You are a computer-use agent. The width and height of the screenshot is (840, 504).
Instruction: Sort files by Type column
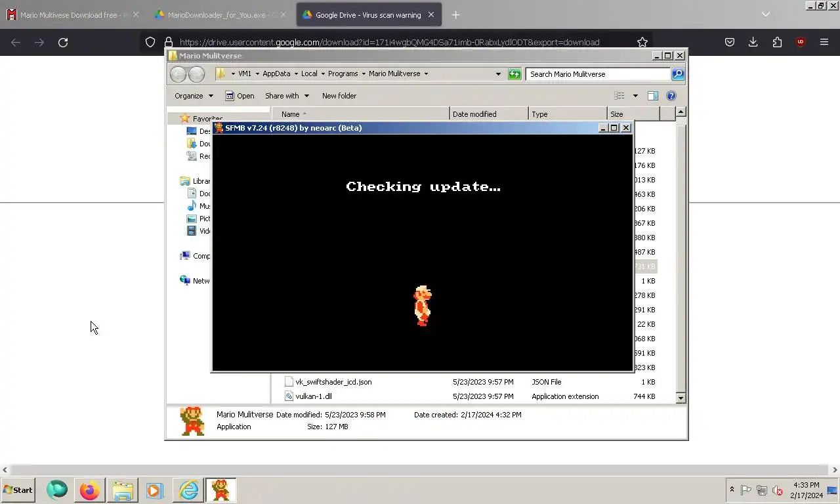click(568, 114)
